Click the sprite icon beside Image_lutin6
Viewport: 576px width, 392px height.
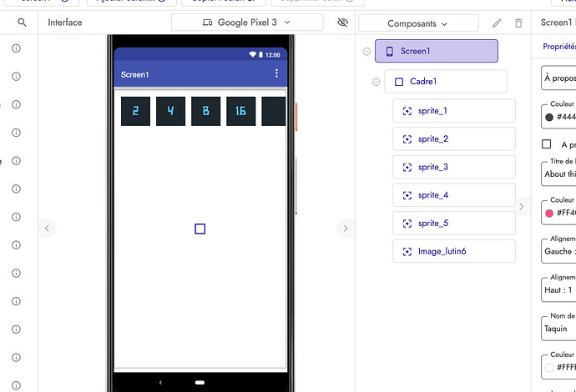point(407,251)
